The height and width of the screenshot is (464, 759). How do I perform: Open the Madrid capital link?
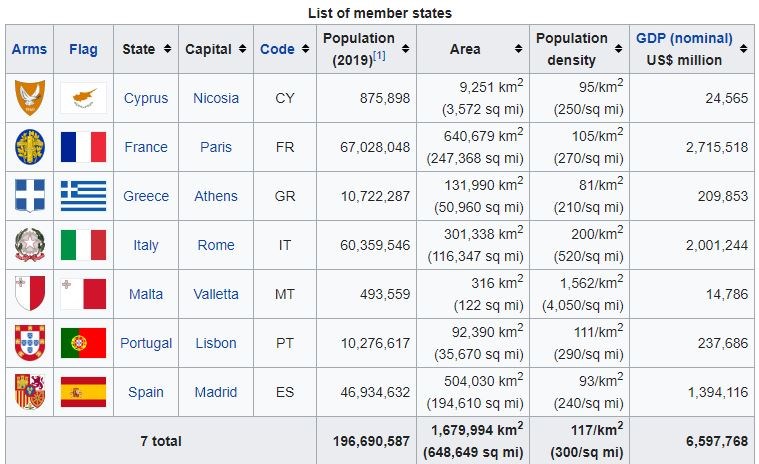216,392
